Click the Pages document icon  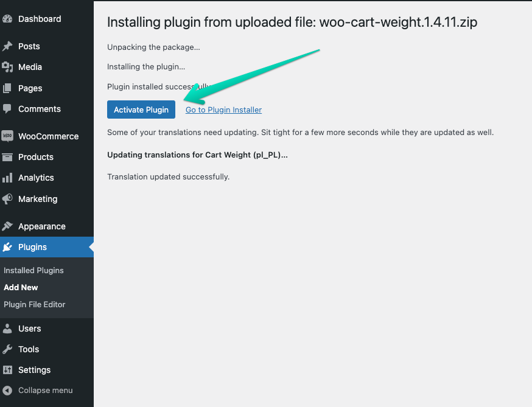pos(7,88)
